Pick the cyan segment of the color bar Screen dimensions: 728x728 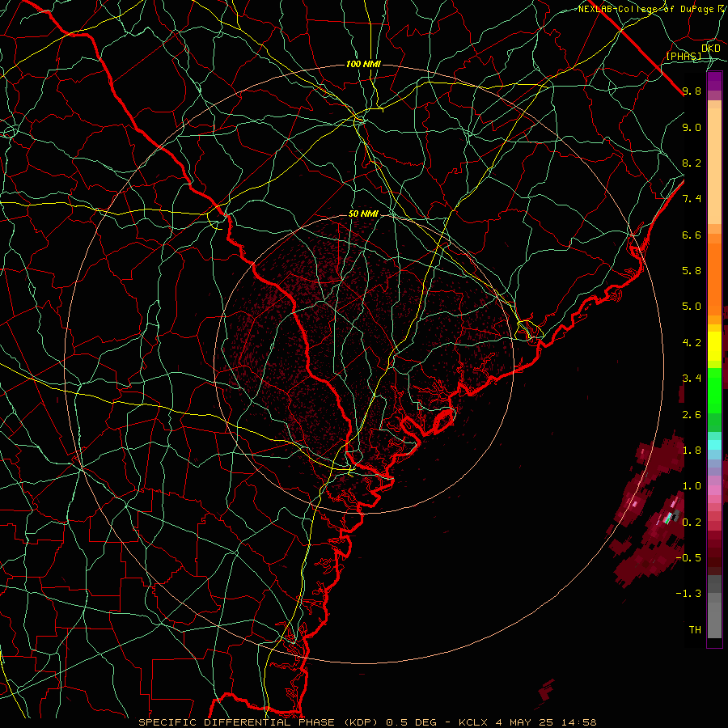[714, 445]
